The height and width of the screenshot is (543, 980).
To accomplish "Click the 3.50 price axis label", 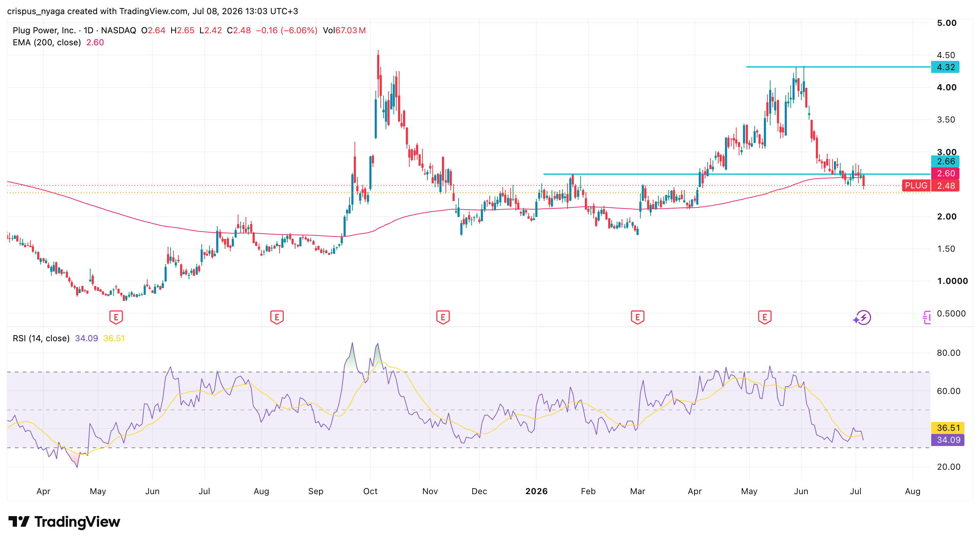I will pyautogui.click(x=946, y=120).
